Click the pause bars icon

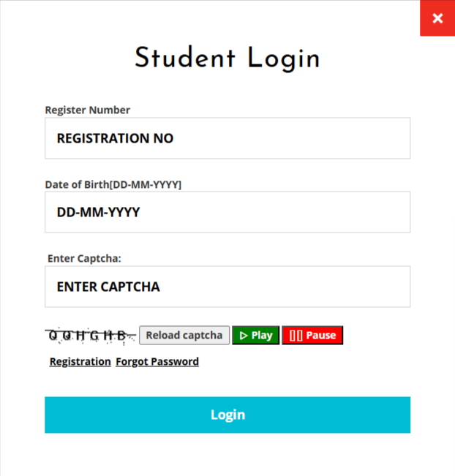click(x=296, y=336)
